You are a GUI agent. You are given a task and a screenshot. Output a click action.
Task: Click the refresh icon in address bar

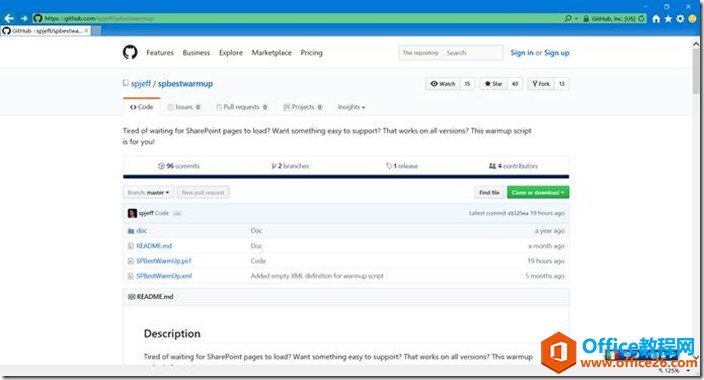tap(641, 18)
